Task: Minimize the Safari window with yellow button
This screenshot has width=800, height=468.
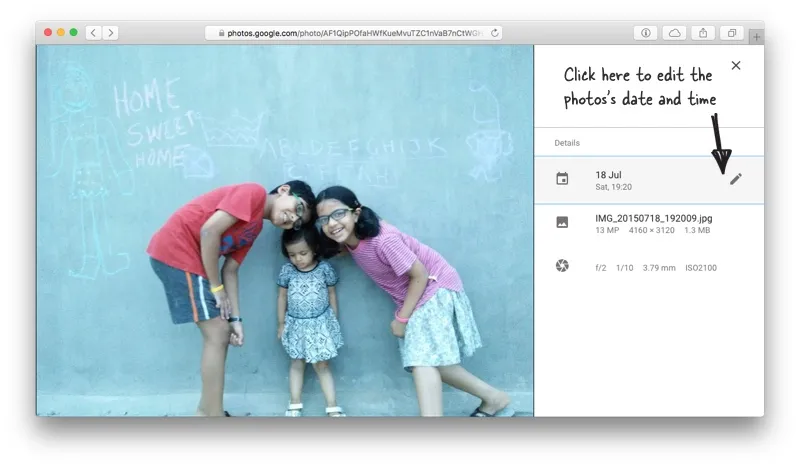Action: click(x=61, y=33)
